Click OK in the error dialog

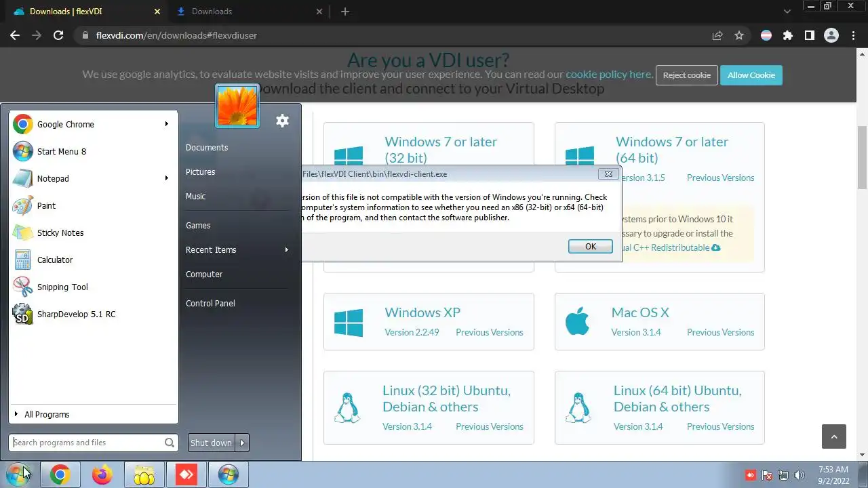point(591,247)
